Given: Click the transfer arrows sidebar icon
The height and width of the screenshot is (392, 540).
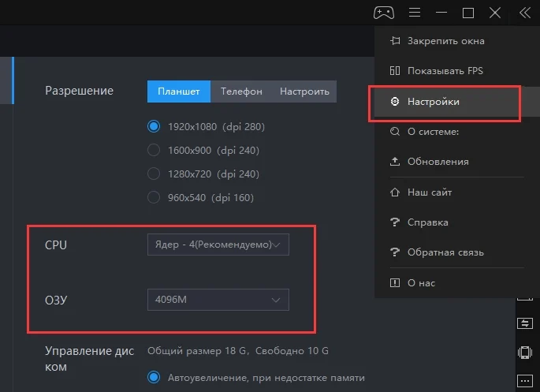Looking at the screenshot, I should tap(525, 323).
